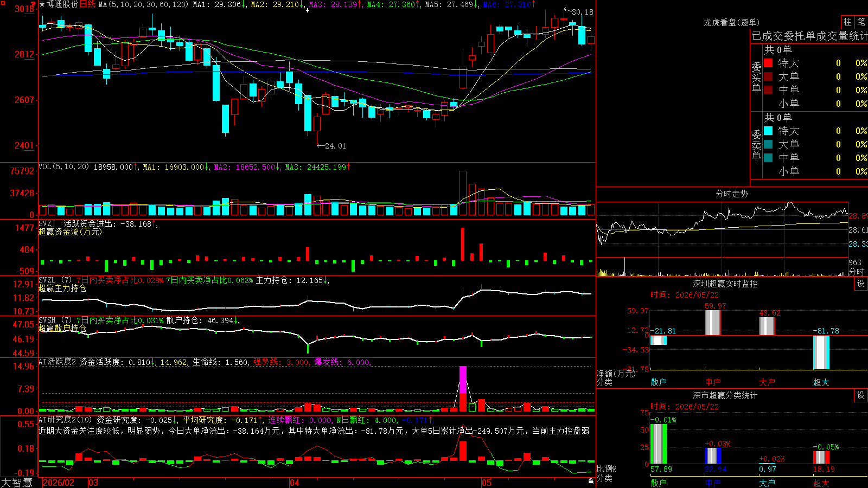This screenshot has height=488, width=868.
Task: Switch the 龙虎看盘 panel to 柱 view
Action: [847, 22]
